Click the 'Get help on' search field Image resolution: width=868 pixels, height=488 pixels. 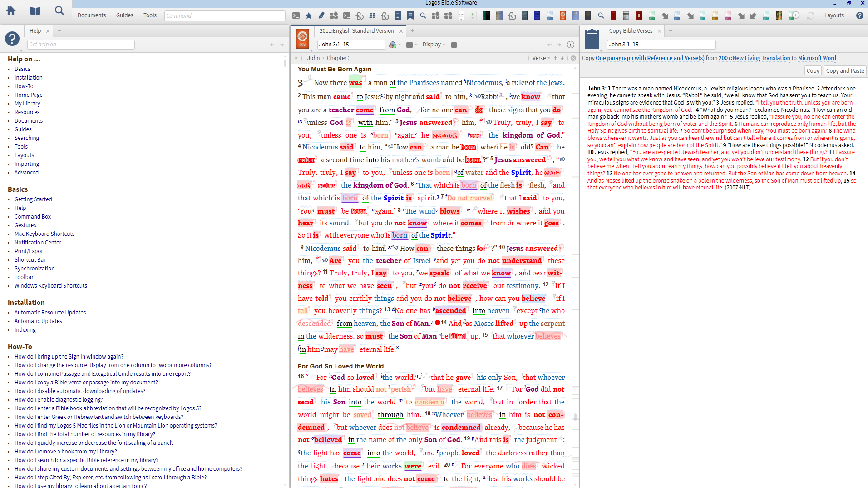pyautogui.click(x=81, y=45)
